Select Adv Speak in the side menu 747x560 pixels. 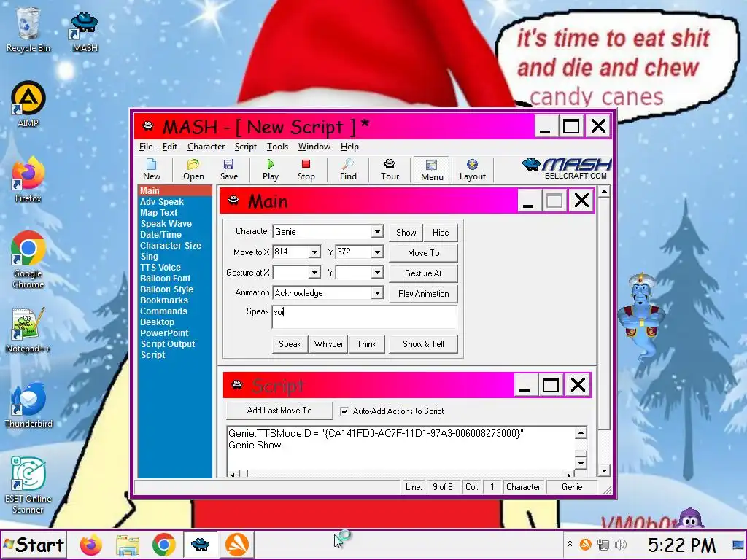162,202
